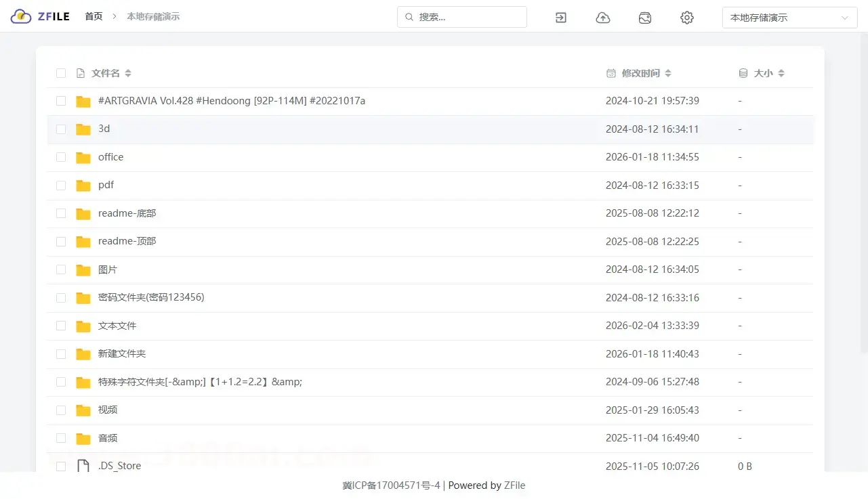Open the cloud upload icon
Viewport: 868px width, 499px height.
pos(602,18)
